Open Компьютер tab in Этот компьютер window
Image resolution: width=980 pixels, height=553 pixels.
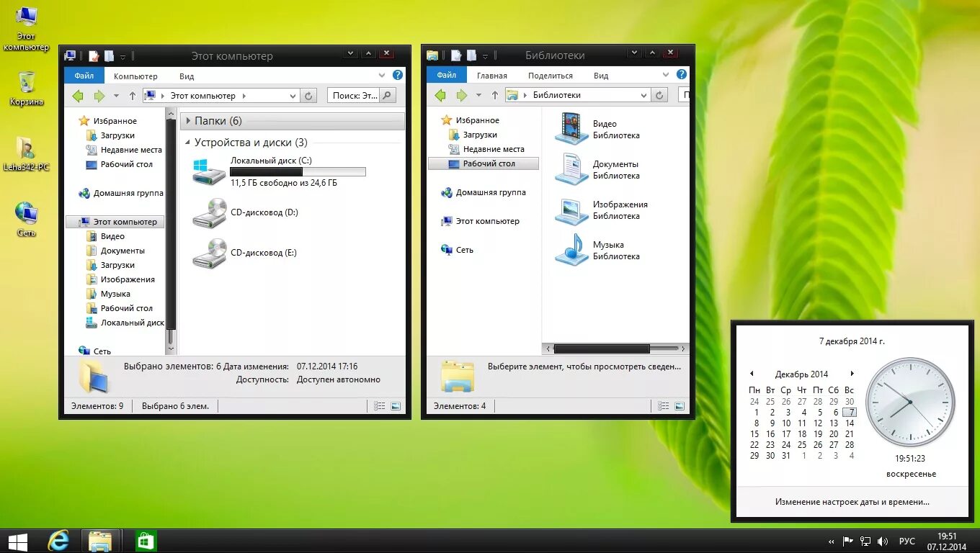135,76
